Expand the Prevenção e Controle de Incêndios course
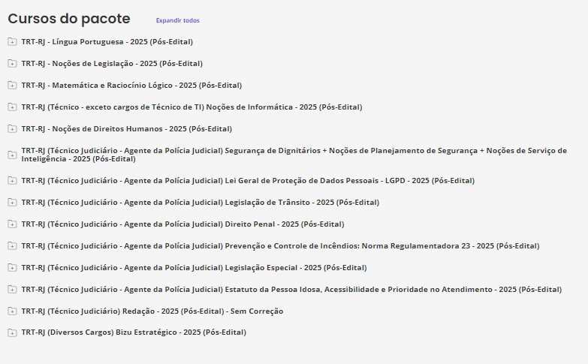 [x=12, y=246]
